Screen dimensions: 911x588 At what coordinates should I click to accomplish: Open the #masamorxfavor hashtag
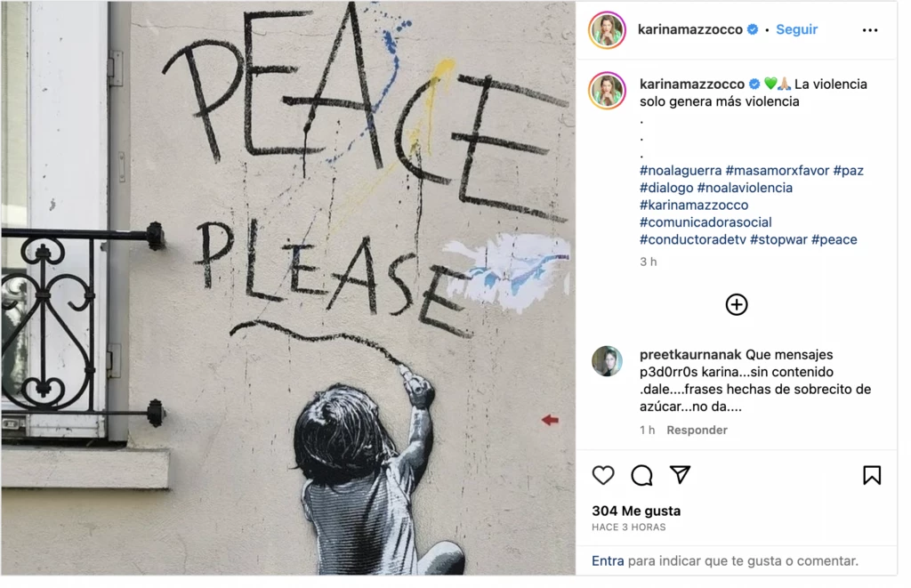coord(778,170)
